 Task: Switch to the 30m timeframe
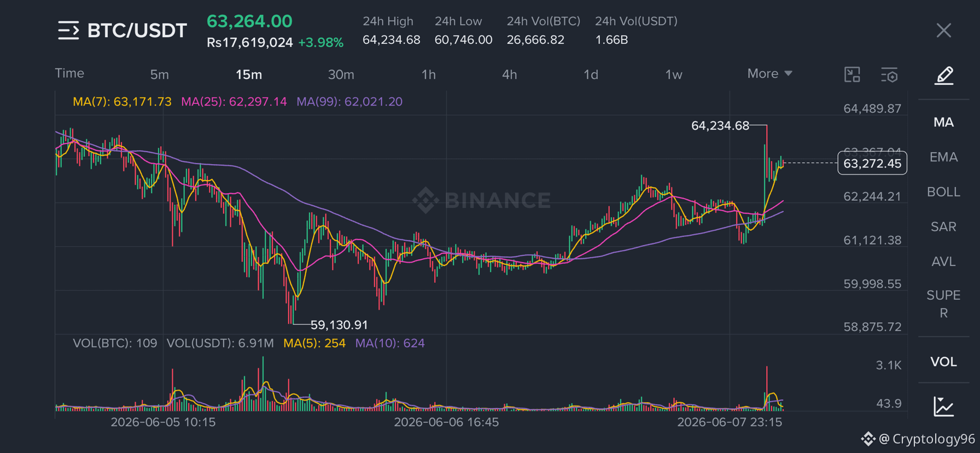341,74
